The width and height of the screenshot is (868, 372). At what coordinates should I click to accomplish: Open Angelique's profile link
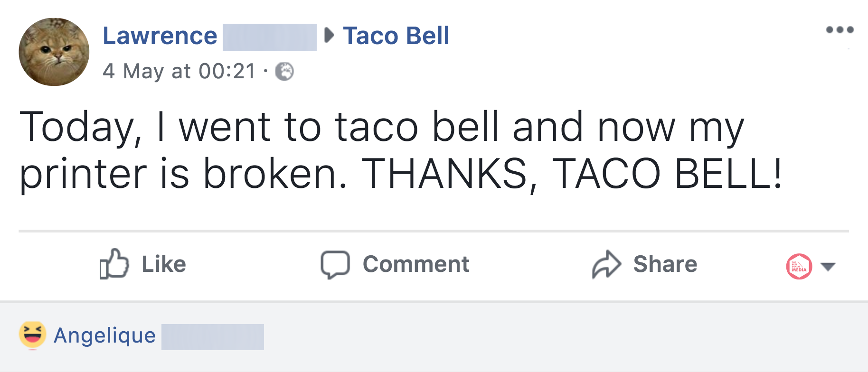pyautogui.click(x=105, y=336)
